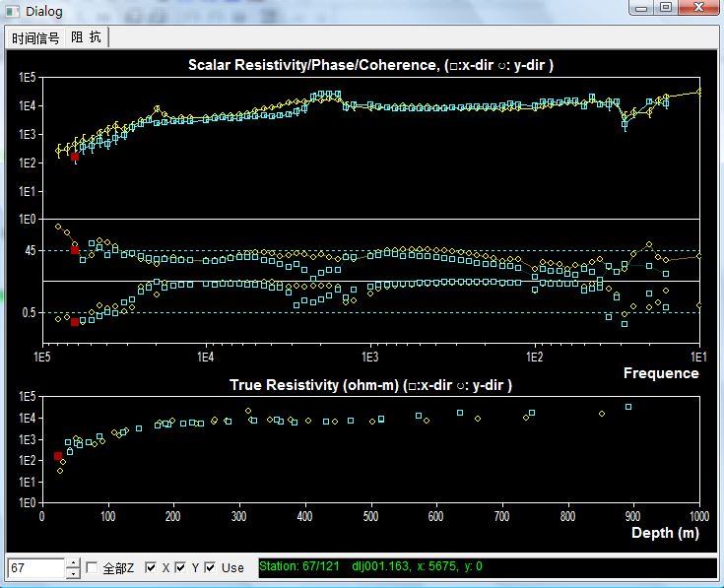Select the red marker in True Resistivity plot
724x588 pixels.
click(58, 456)
